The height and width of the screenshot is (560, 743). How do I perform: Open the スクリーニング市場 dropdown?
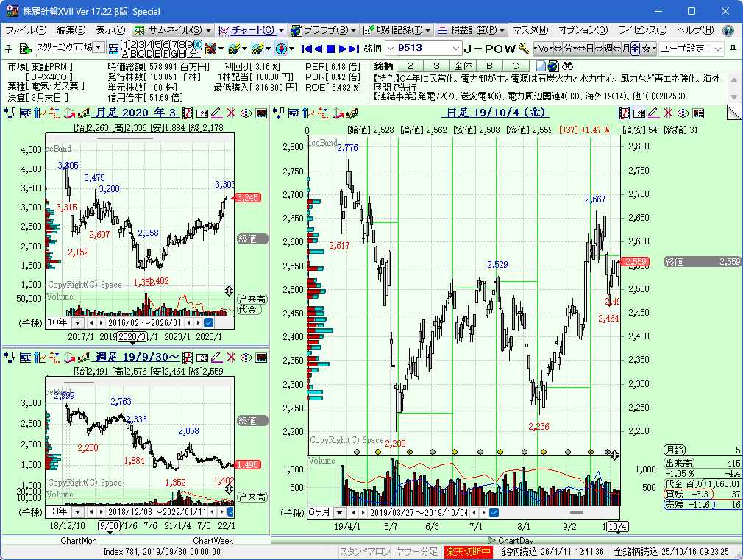pos(98,48)
